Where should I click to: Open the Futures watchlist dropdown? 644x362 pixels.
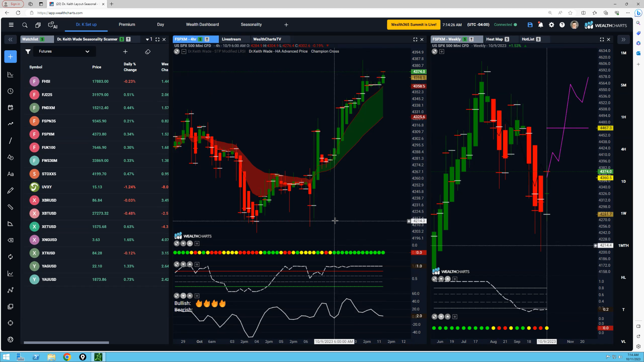64,51
